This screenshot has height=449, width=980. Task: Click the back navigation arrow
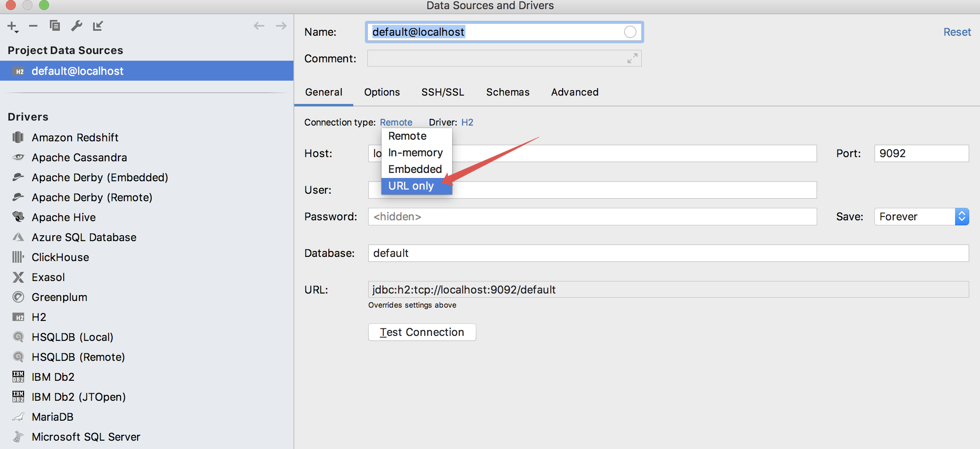(x=259, y=26)
